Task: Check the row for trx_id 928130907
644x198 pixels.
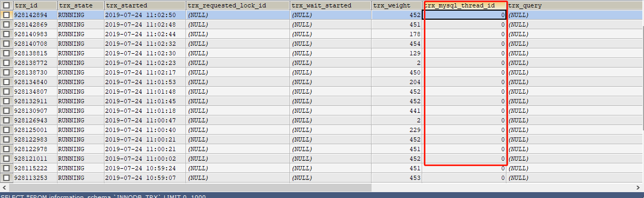Action: (x=6, y=111)
